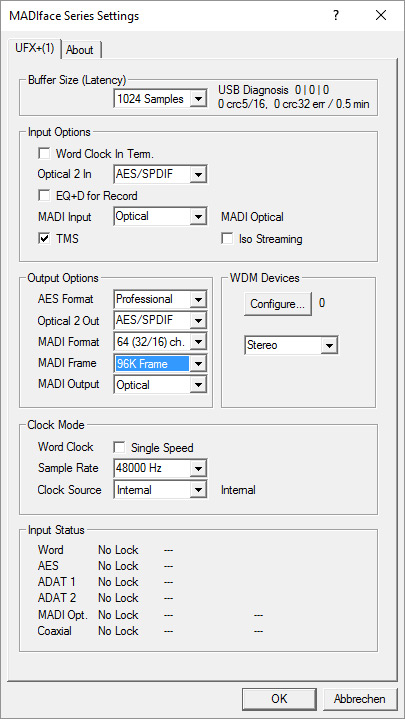Click the 'MADI Optical' status label

[x=252, y=217]
